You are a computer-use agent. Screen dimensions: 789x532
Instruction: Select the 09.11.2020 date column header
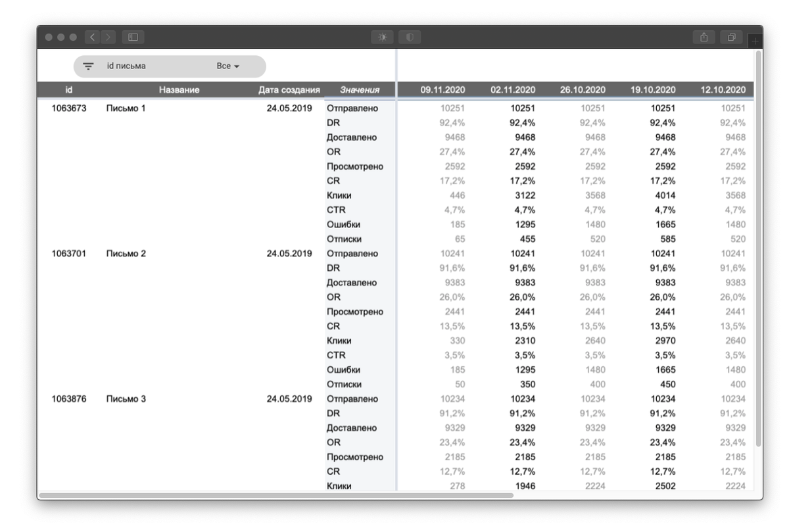[442, 89]
